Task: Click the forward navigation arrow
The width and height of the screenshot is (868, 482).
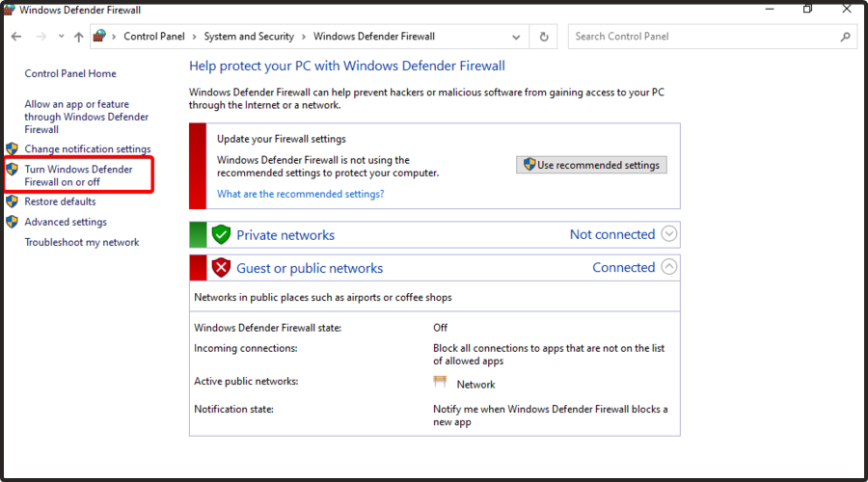Action: click(x=41, y=37)
